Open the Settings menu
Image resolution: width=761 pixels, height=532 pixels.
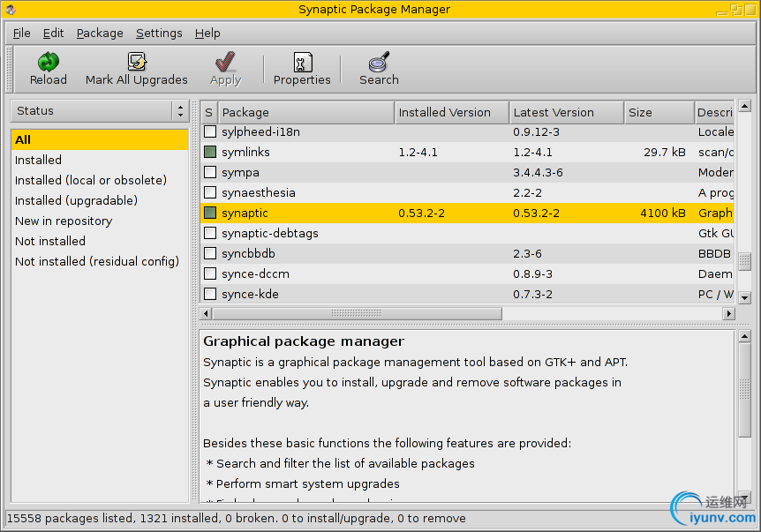point(159,34)
